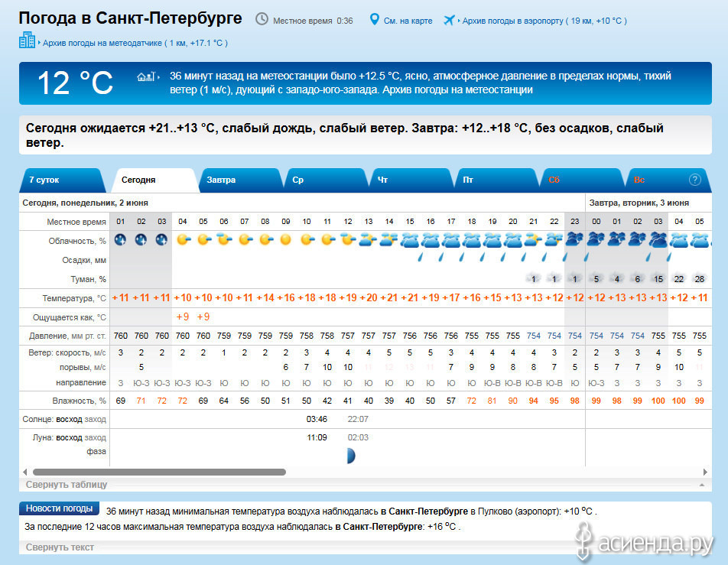Collapse the news via "Свернуть текст"
Viewport: 728px width, 565px height.
60,547
